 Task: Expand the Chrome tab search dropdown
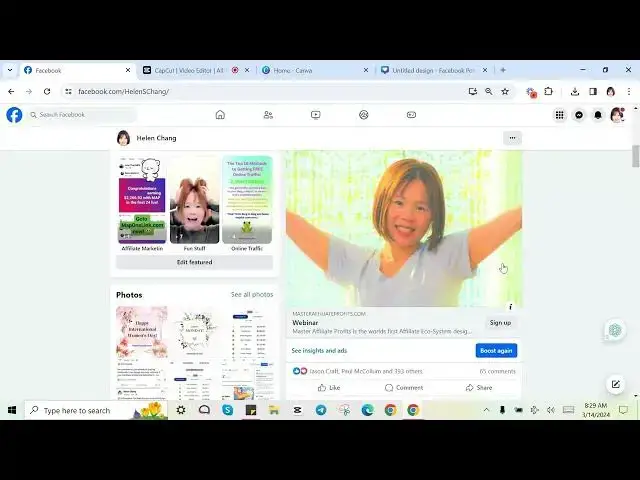tap(10, 70)
